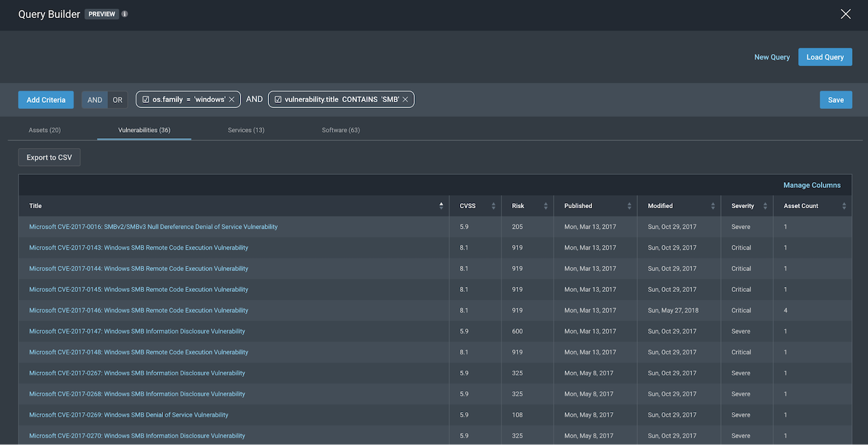This screenshot has height=445, width=868.
Task: Remove the os.family 'windows' criterion
Action: [x=232, y=100]
